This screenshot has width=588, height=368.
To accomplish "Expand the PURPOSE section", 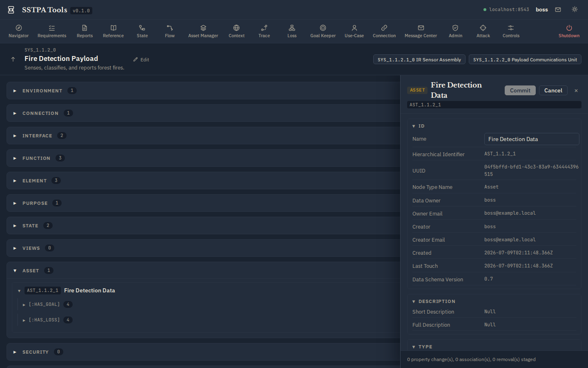I will (203, 203).
